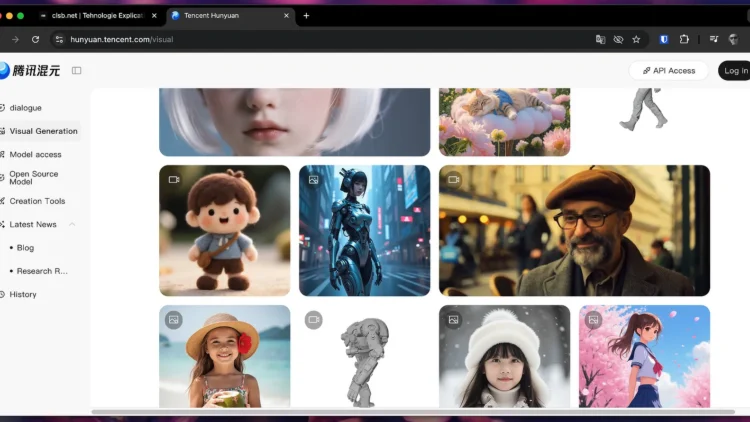
Task: Reload the page
Action: click(36, 39)
